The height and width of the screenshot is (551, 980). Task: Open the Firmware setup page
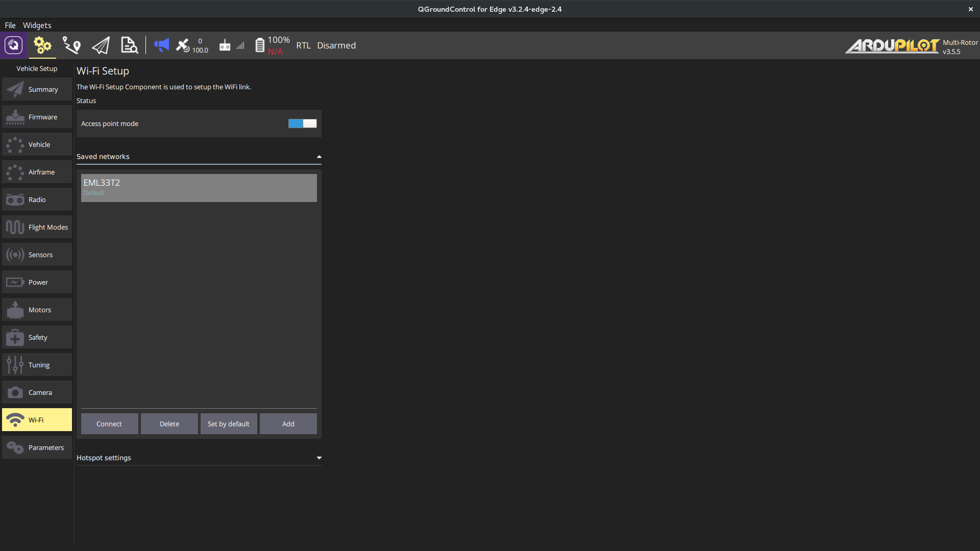37,117
